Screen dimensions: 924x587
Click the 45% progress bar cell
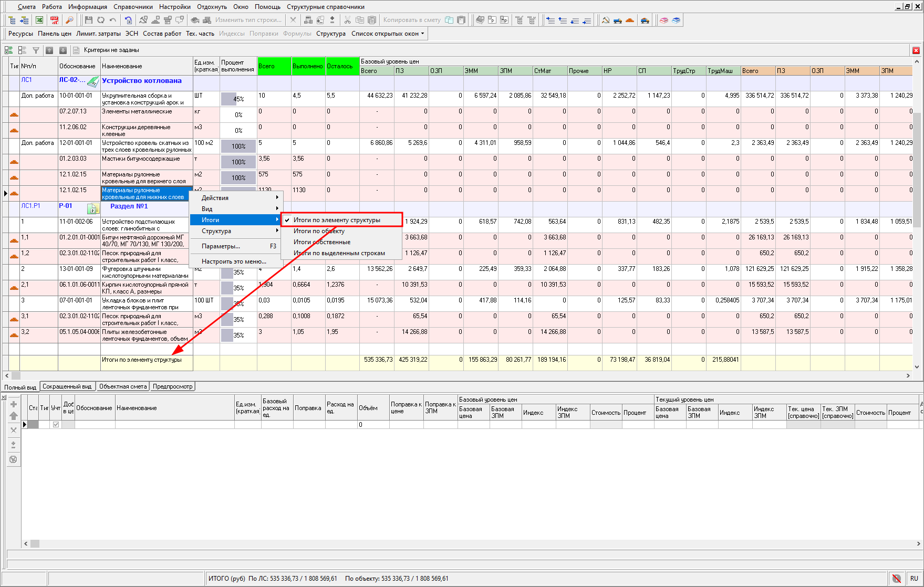pos(238,99)
